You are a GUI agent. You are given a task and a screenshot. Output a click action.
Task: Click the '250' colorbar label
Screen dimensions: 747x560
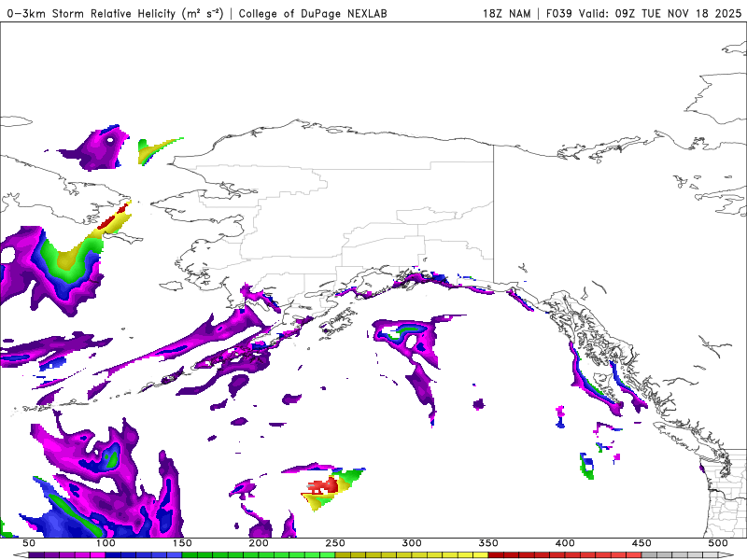335,543
